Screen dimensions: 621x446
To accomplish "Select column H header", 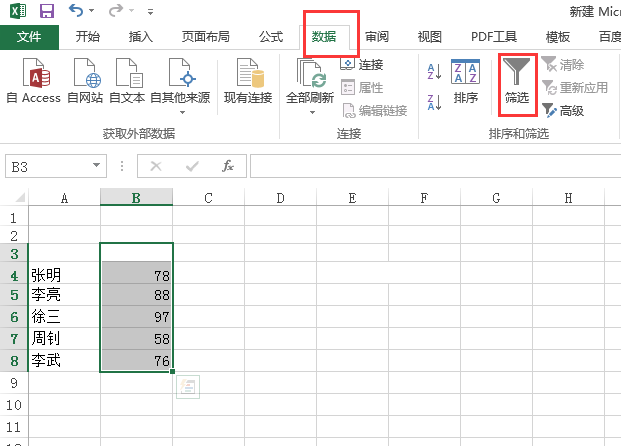I will pos(569,198).
